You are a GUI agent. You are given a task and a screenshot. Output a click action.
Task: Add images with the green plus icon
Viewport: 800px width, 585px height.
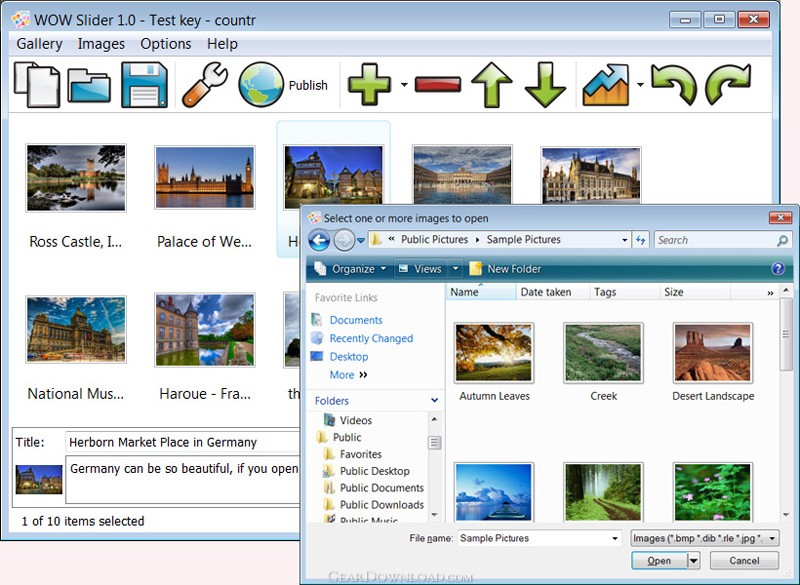(x=369, y=85)
